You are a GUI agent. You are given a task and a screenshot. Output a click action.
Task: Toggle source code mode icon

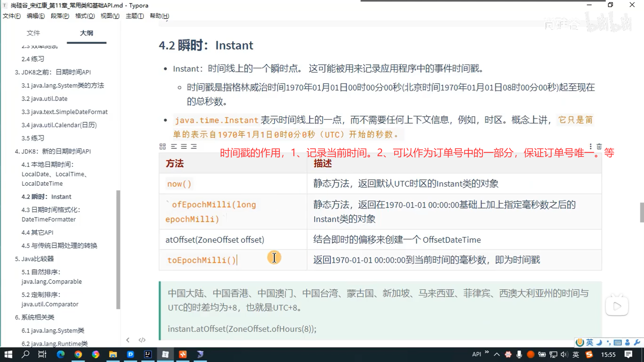tap(142, 340)
